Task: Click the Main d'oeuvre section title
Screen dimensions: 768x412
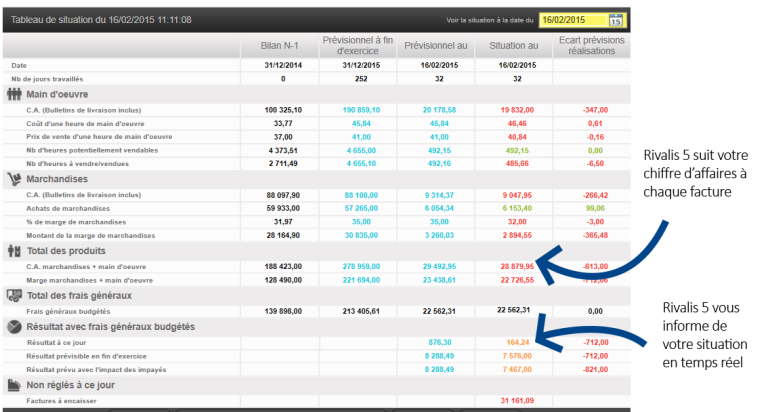Action: click(x=57, y=95)
